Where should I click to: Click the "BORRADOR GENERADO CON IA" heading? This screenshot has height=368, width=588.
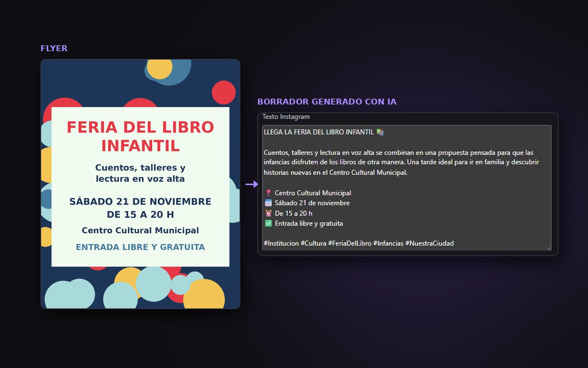pos(327,102)
